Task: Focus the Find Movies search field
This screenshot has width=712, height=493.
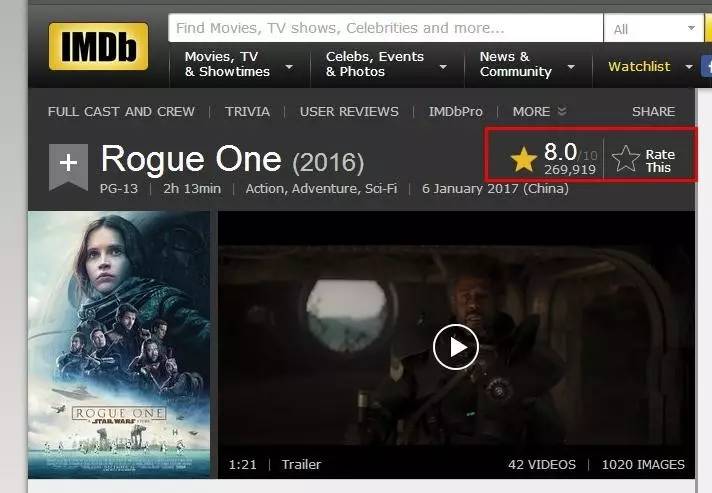Action: [x=386, y=28]
